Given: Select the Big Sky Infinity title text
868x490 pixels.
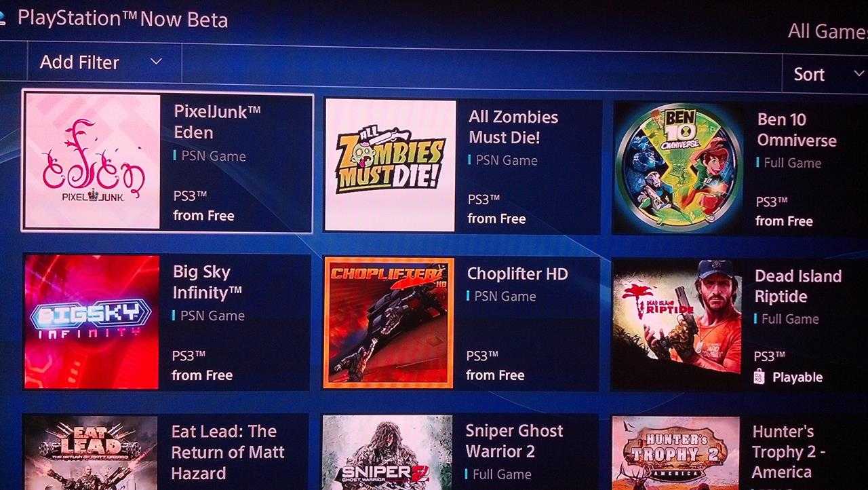Looking at the screenshot, I should (x=207, y=282).
